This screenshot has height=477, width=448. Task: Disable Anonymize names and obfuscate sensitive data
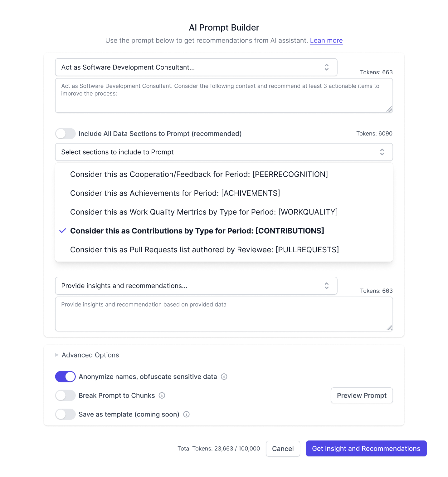(x=65, y=376)
